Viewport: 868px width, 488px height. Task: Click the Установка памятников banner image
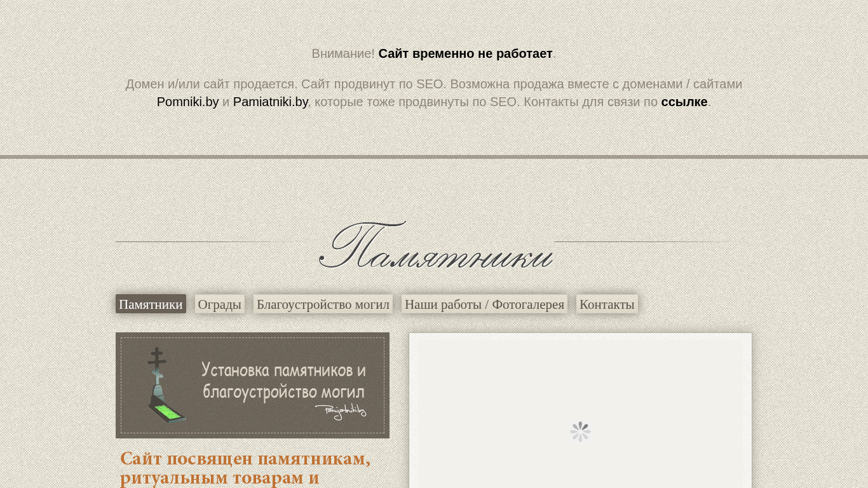(252, 385)
